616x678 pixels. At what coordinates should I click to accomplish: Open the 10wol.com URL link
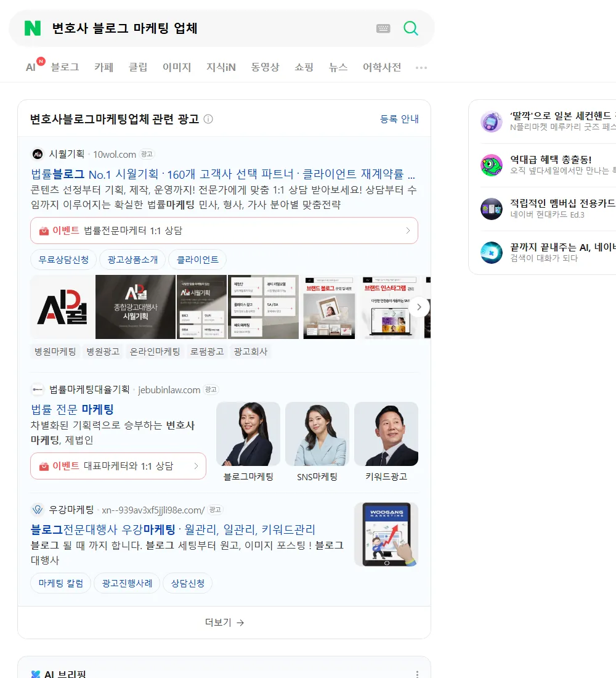(x=115, y=154)
